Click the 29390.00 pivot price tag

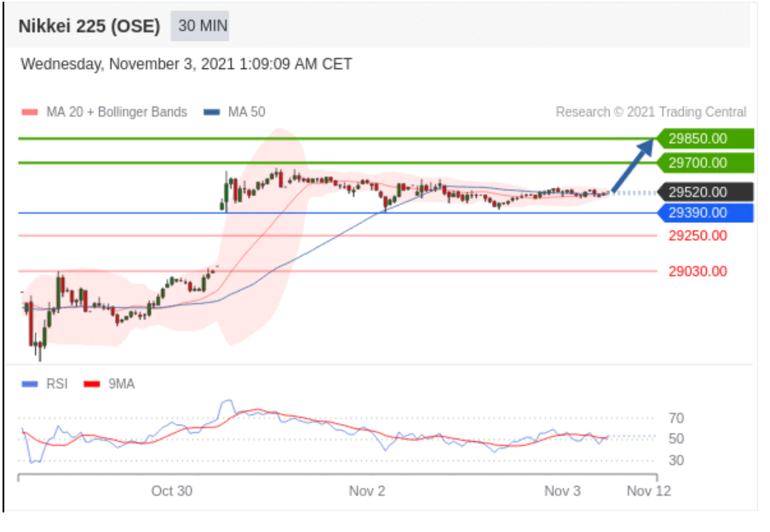705,213
